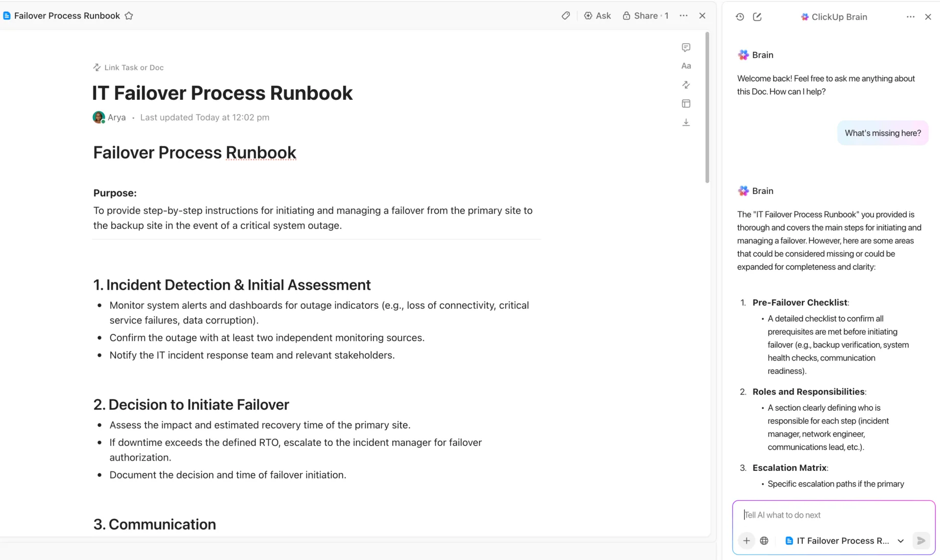The height and width of the screenshot is (560, 940).
Task: Click the plus attachment button in the AI prompt
Action: click(x=746, y=540)
